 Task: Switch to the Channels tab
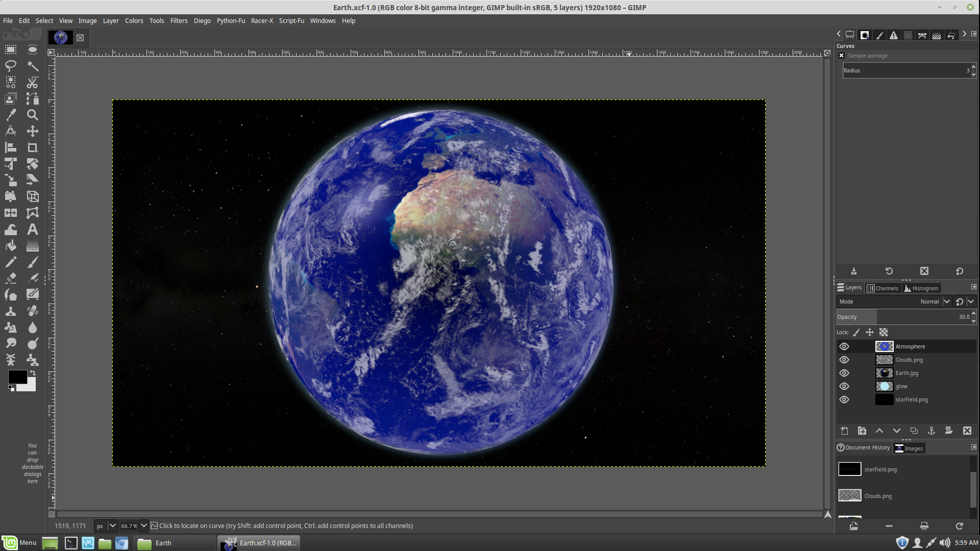point(883,288)
